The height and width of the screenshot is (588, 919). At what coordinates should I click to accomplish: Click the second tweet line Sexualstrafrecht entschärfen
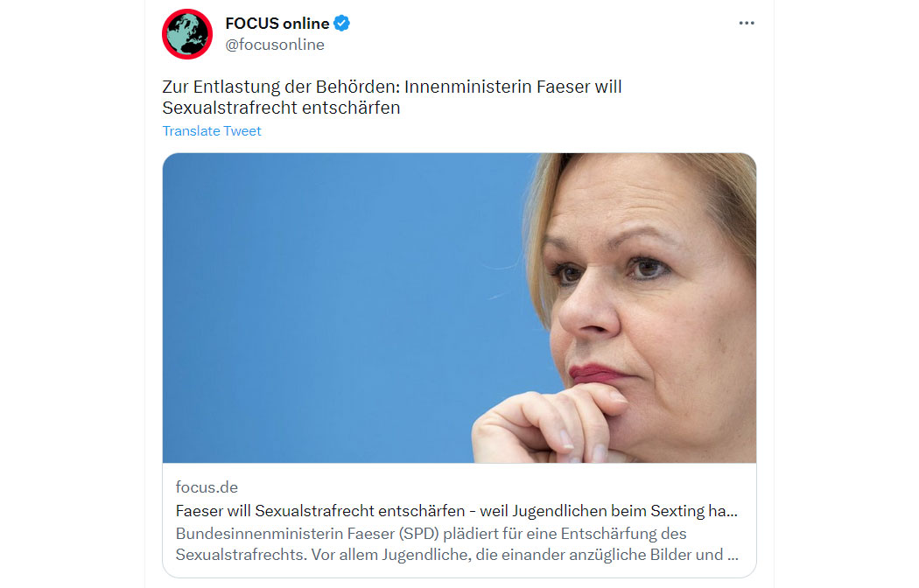click(x=281, y=108)
